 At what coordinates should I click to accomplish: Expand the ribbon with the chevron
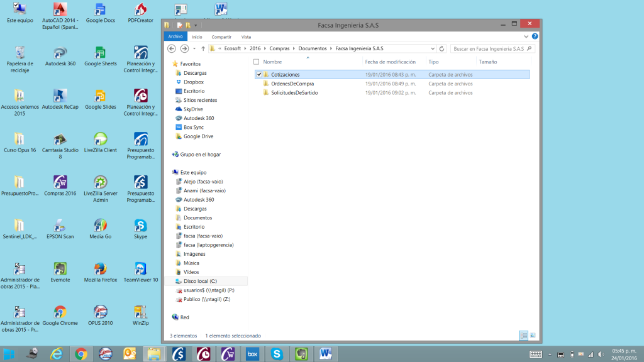coord(528,36)
